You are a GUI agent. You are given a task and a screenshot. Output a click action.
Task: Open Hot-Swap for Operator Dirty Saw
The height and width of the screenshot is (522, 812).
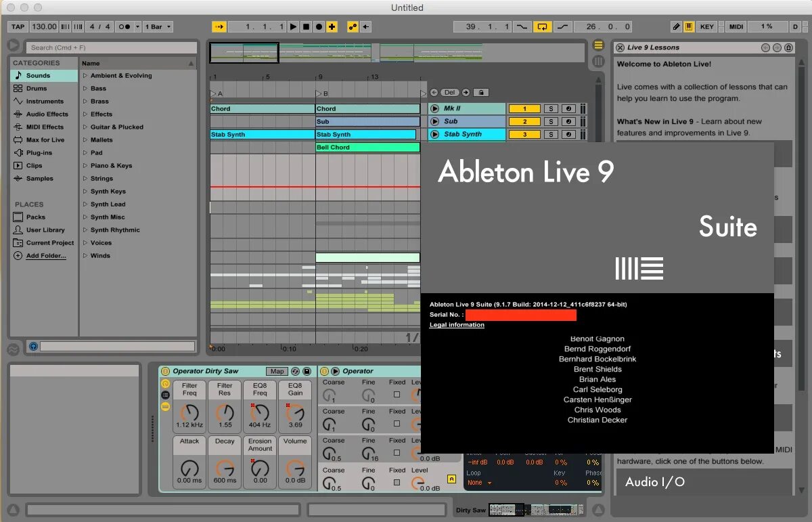click(295, 371)
